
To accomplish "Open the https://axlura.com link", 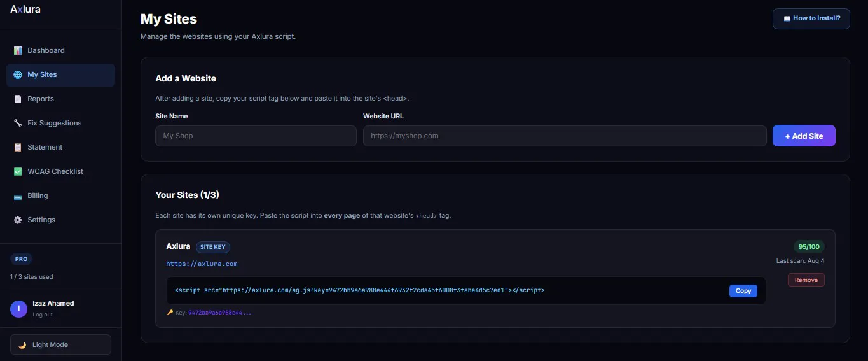I will coord(202,264).
